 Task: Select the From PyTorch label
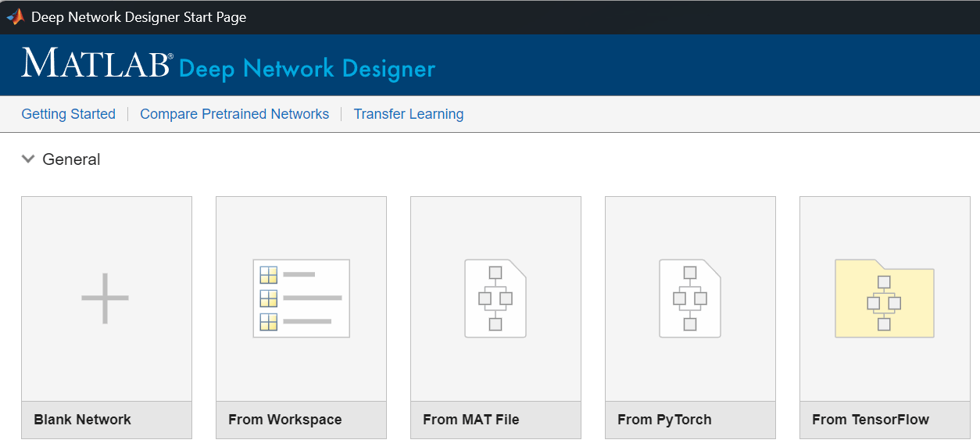pos(665,420)
